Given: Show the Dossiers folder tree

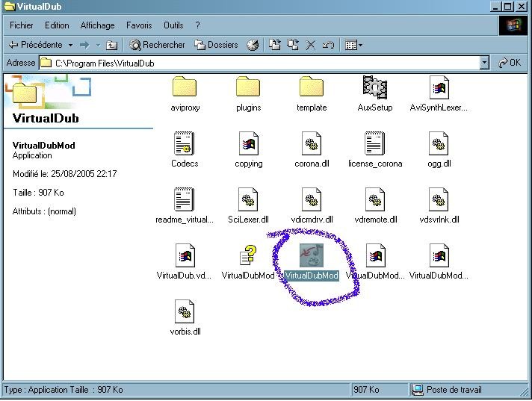Looking at the screenshot, I should point(216,45).
